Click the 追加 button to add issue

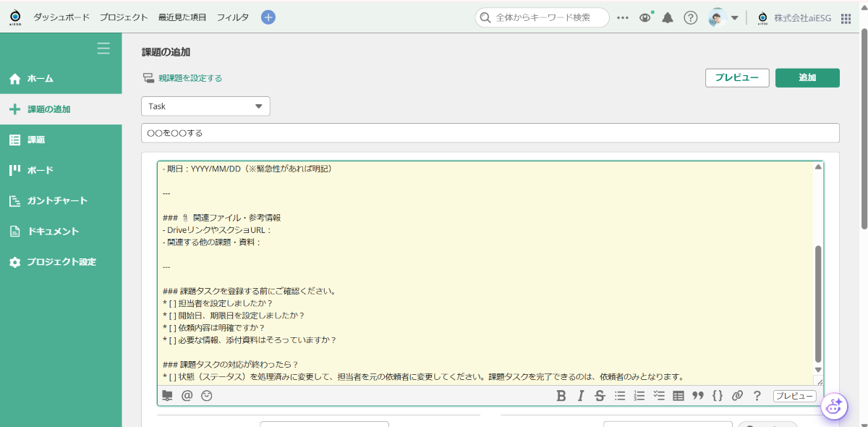[807, 77]
